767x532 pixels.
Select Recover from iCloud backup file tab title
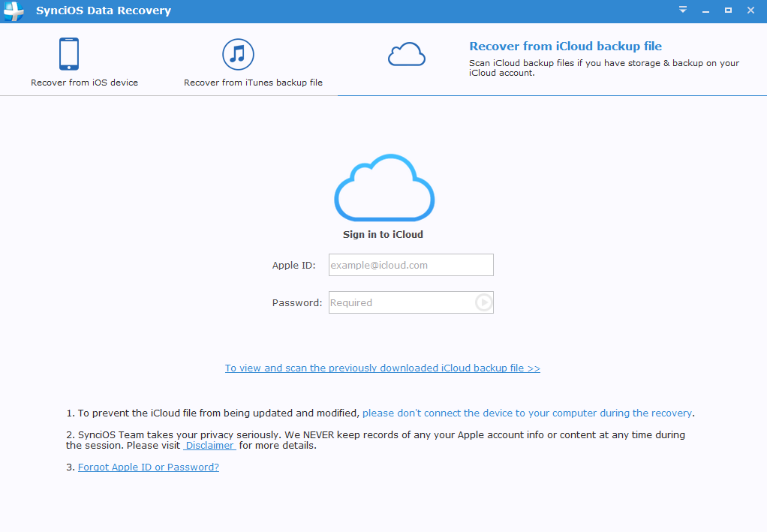click(565, 47)
